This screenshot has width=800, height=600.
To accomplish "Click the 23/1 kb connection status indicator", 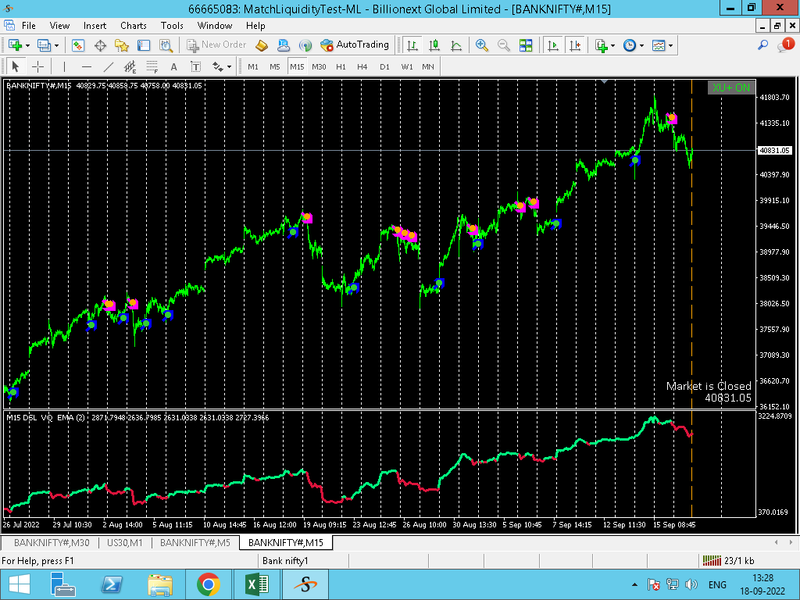I will (x=728, y=561).
